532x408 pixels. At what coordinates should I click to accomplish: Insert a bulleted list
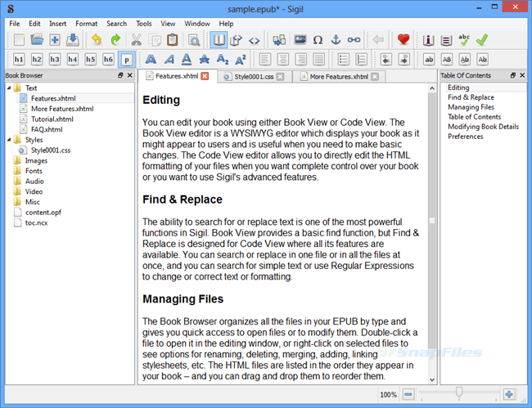(344, 60)
